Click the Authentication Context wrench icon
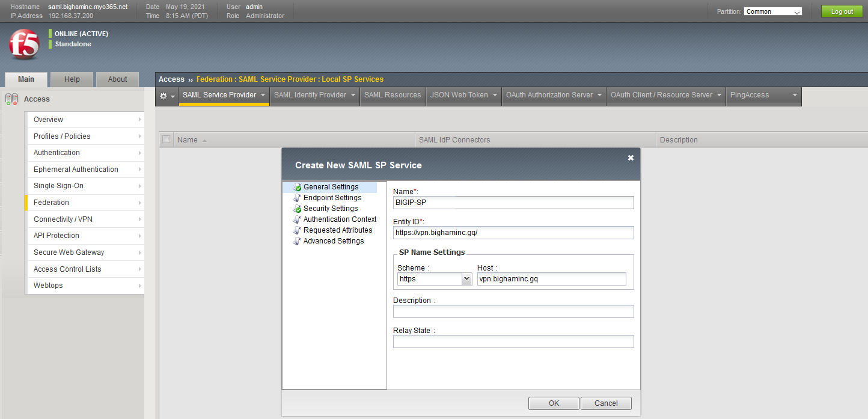 [x=297, y=219]
